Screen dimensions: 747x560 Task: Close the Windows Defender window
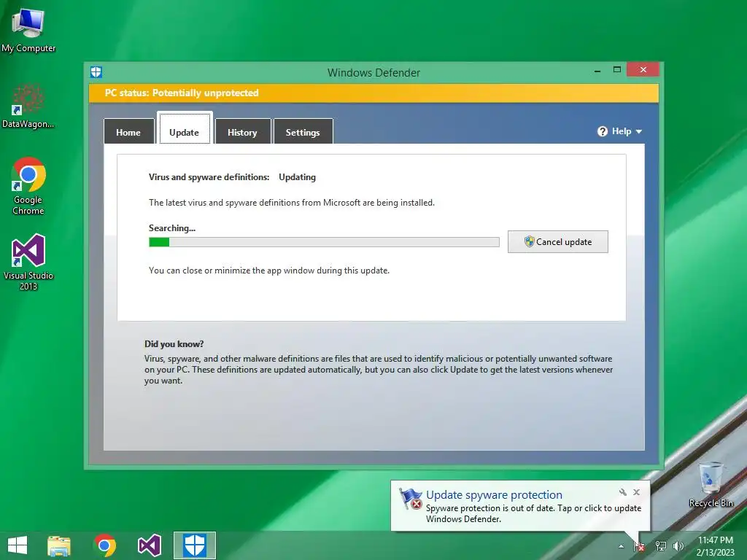pyautogui.click(x=643, y=69)
